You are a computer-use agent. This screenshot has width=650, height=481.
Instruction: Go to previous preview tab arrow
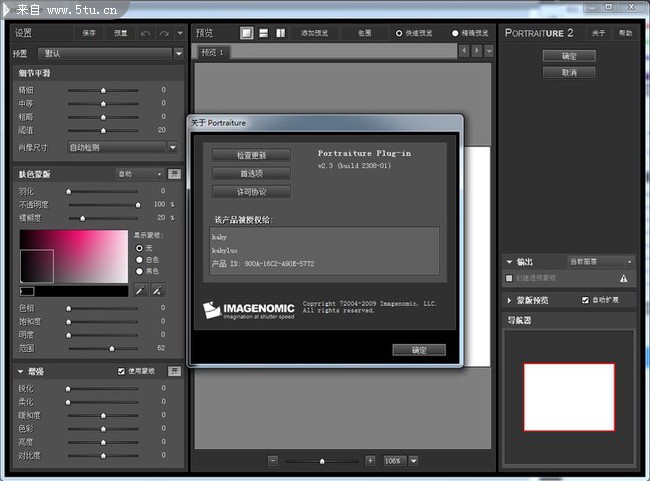point(464,51)
